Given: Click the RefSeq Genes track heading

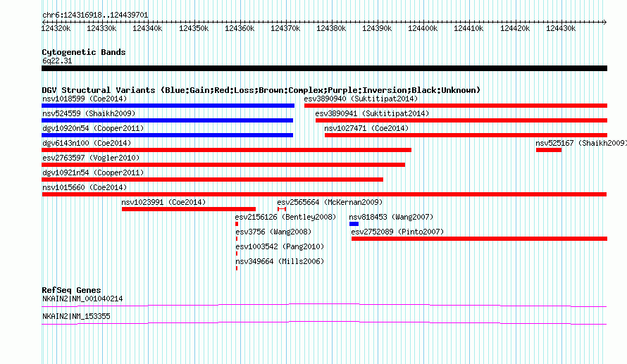Looking at the screenshot, I should click(71, 290).
